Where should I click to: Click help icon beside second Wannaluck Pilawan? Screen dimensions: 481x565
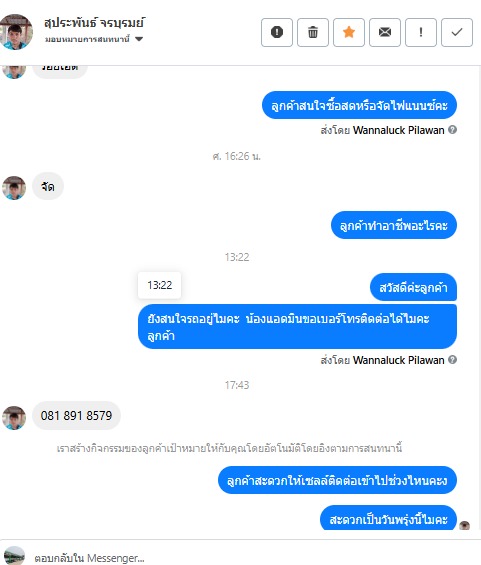point(453,360)
